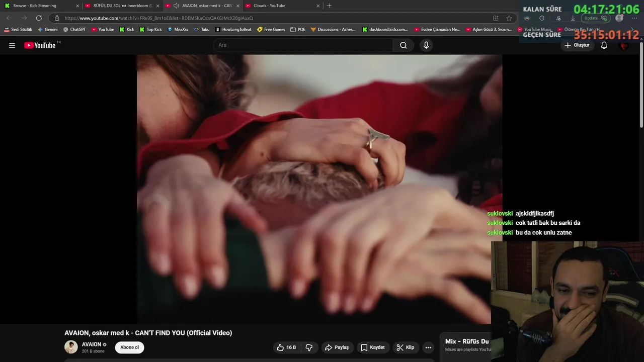
Task: Share the video via Paylaş
Action: pyautogui.click(x=337, y=347)
